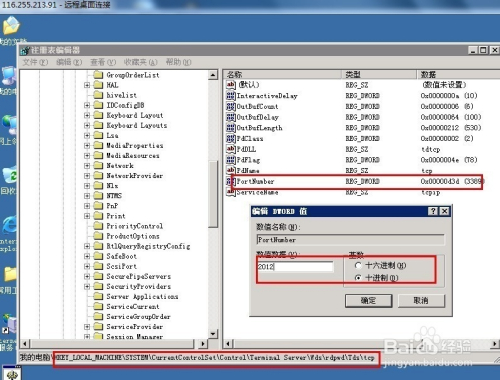The width and height of the screenshot is (500, 380).
Task: Click the InteractiveDelay DWORD value icon
Action: 231,96
